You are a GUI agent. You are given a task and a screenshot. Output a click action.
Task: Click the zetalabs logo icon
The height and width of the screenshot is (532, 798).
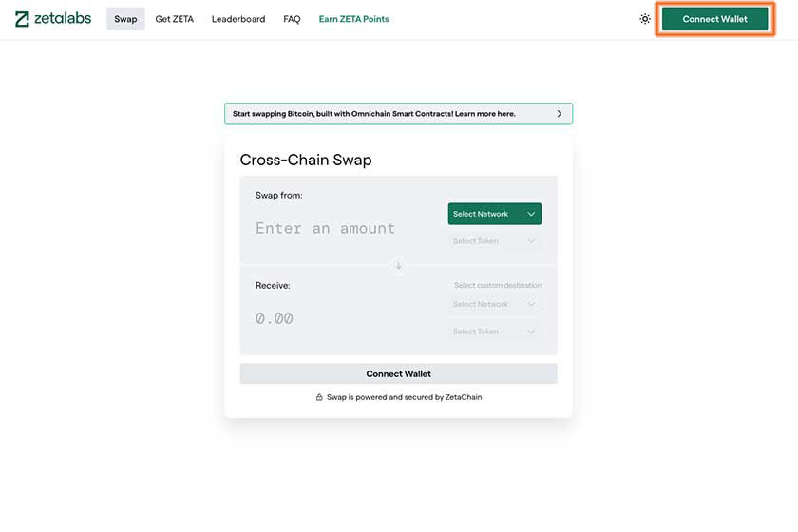[x=22, y=19]
